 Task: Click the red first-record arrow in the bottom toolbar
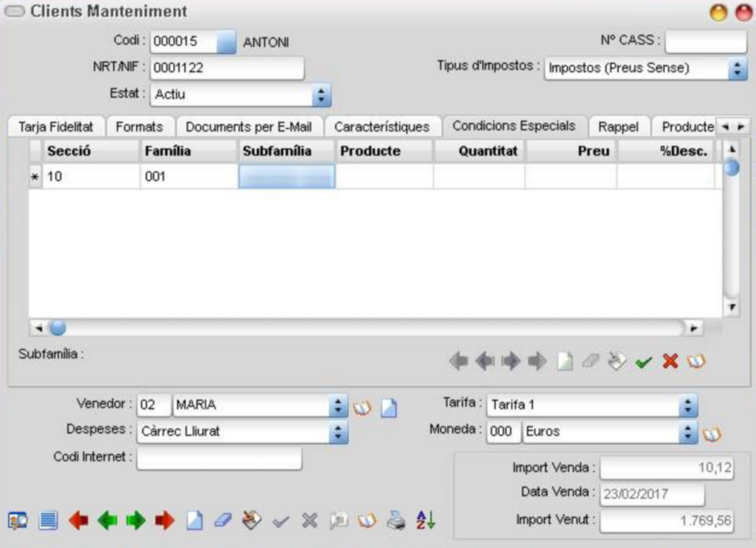79,521
